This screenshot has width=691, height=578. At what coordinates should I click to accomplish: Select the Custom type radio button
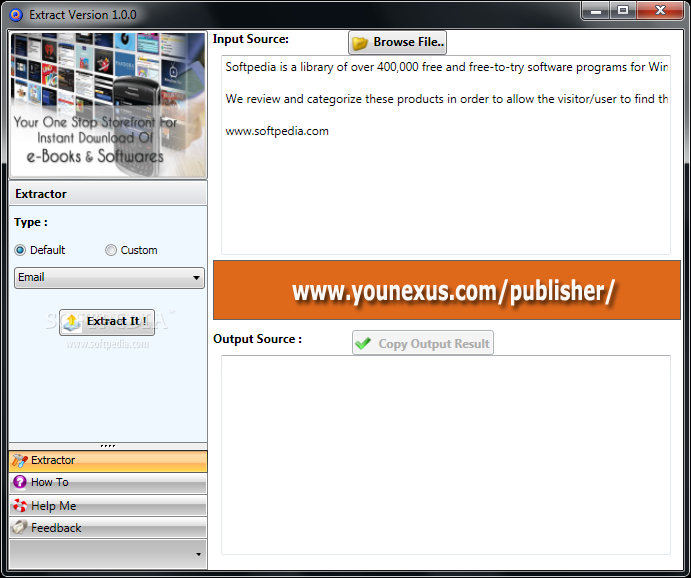click(111, 250)
